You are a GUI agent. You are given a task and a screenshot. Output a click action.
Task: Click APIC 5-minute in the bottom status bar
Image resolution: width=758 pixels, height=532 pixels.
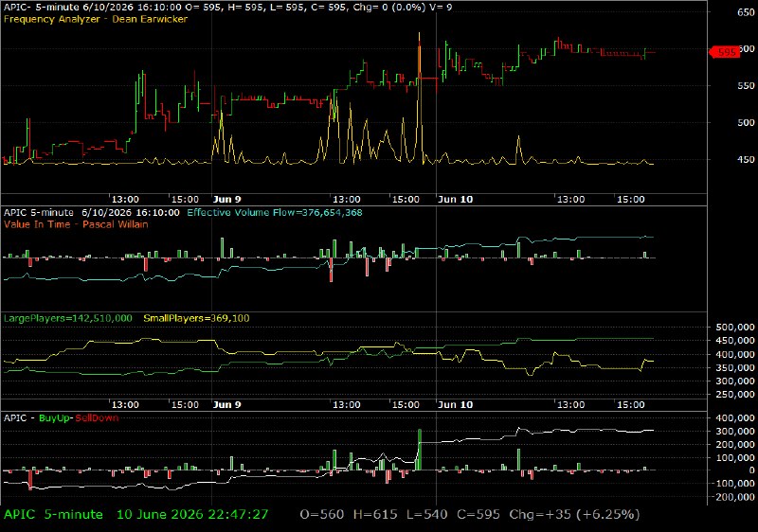tap(53, 515)
